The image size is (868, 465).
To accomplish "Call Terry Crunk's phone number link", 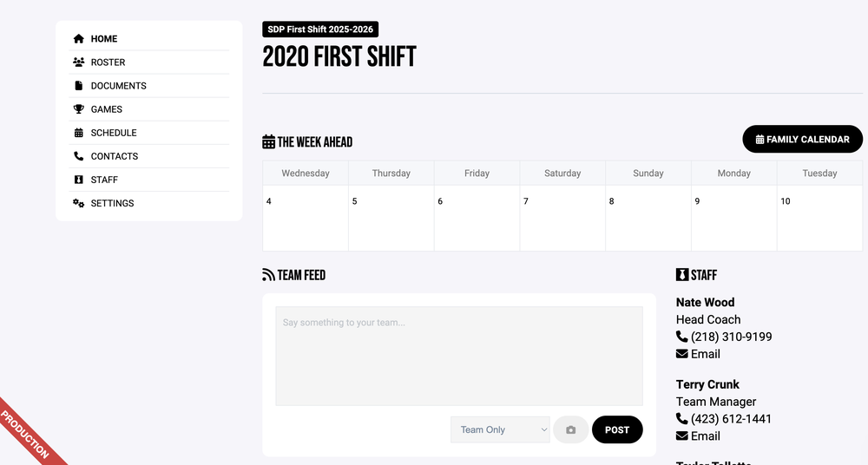I will pos(731,419).
